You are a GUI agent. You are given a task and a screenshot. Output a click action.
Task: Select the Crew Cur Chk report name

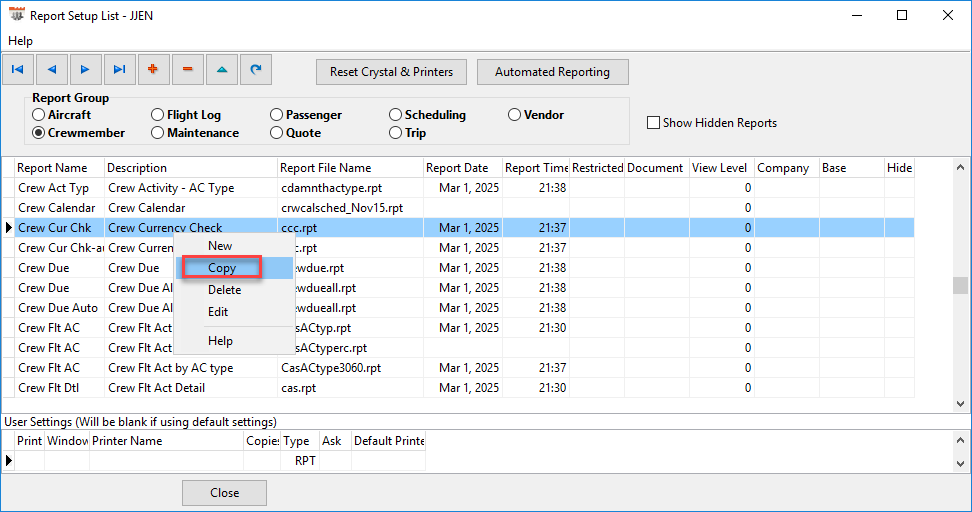tap(55, 227)
